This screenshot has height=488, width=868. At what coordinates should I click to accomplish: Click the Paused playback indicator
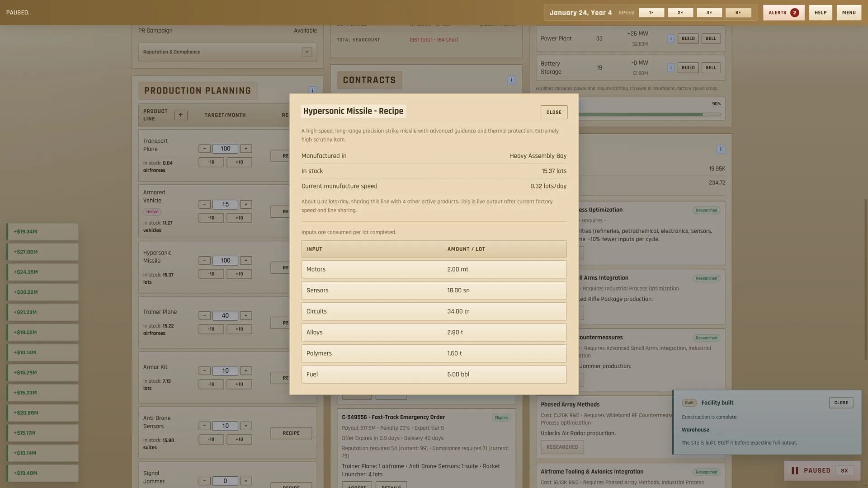[x=822, y=470]
